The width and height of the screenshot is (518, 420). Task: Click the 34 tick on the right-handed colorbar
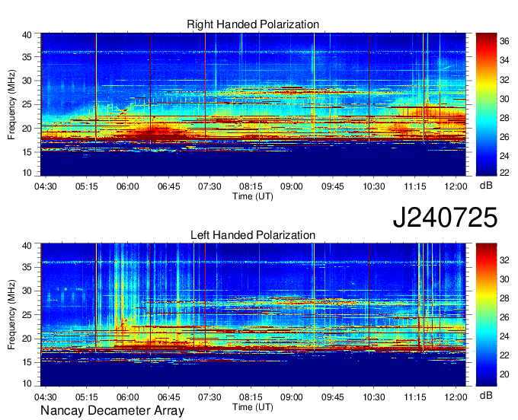tap(504, 60)
